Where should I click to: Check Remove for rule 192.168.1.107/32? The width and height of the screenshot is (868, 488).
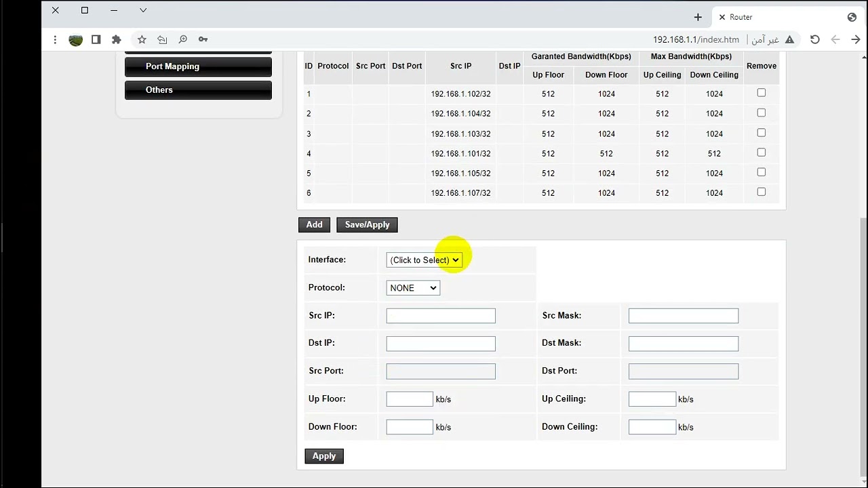762,192
